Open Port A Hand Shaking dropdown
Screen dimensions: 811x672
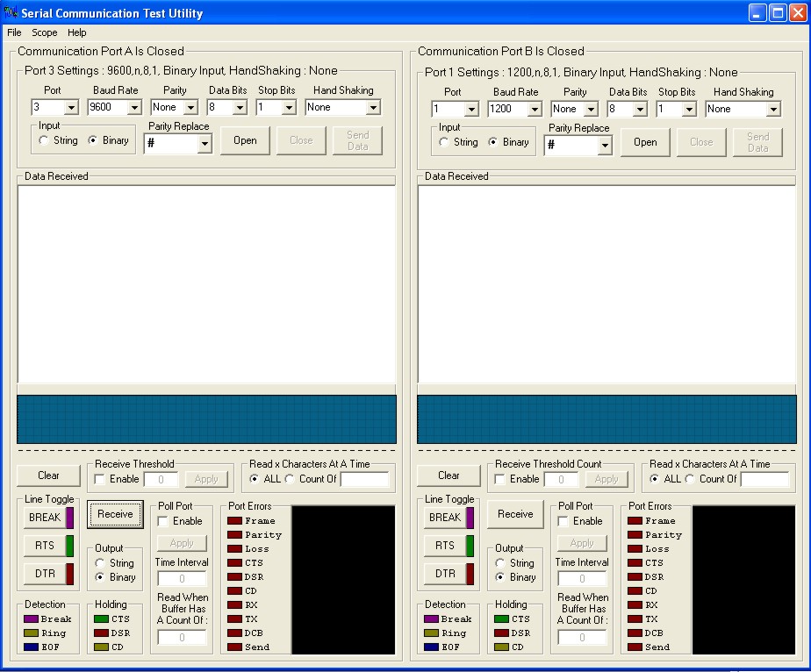(x=373, y=108)
